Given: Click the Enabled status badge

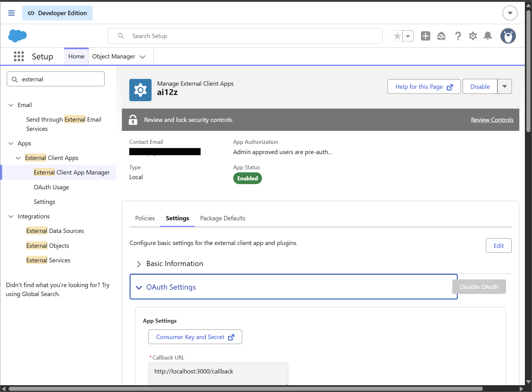Looking at the screenshot, I should click(247, 178).
